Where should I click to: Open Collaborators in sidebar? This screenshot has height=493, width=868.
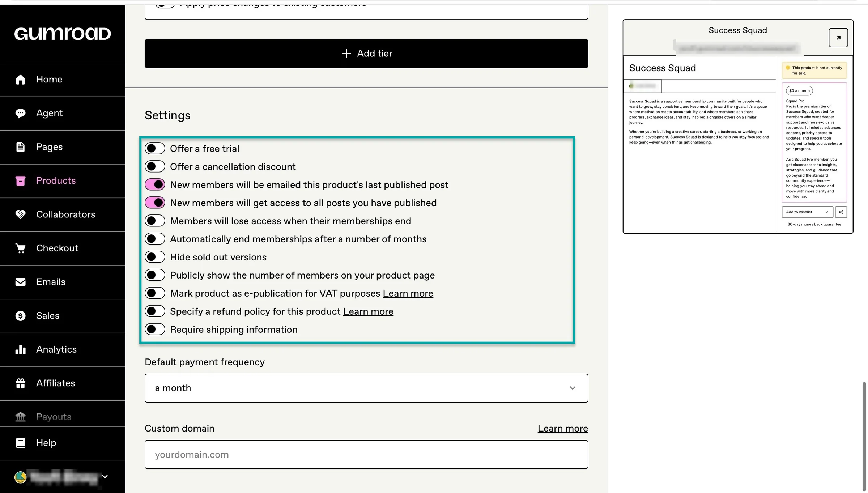63,214
